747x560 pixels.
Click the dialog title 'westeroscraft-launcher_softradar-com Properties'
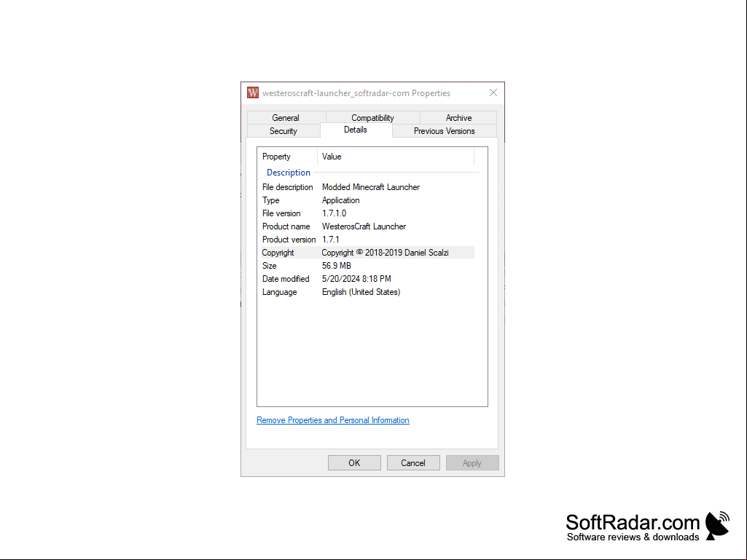[x=356, y=93]
